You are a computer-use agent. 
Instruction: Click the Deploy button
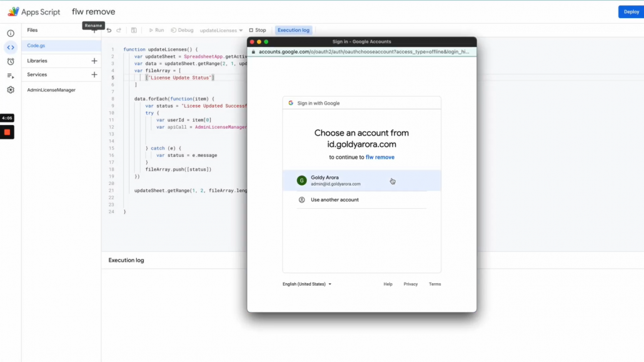point(631,11)
